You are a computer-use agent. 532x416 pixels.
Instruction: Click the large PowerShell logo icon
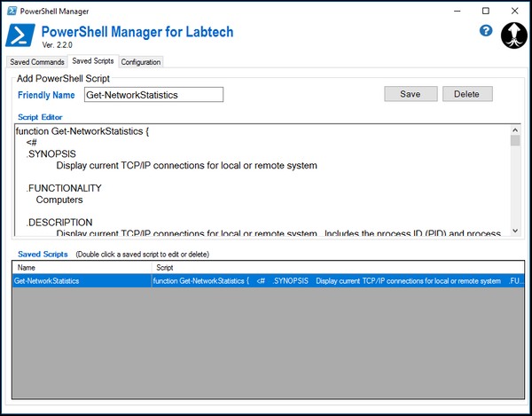click(20, 35)
